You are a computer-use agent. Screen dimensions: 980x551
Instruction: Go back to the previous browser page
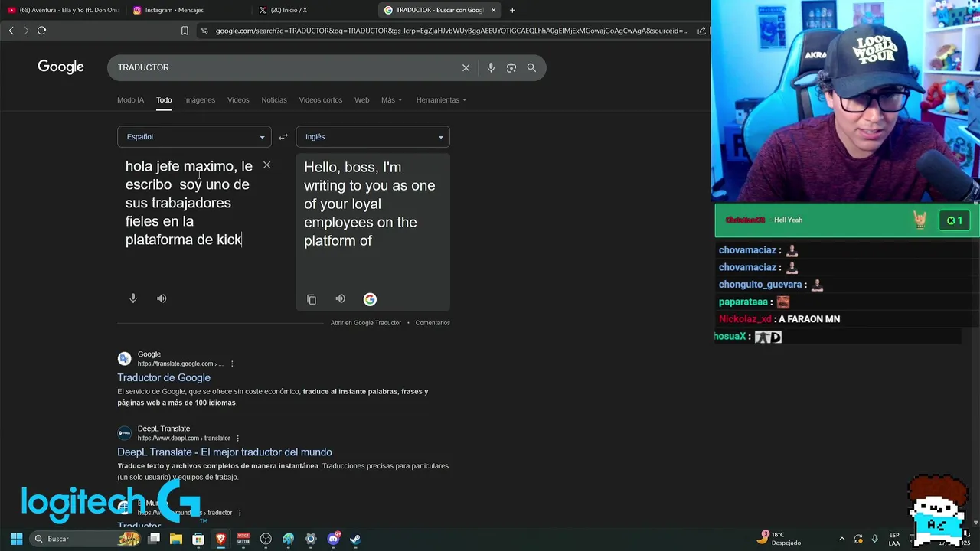(11, 31)
